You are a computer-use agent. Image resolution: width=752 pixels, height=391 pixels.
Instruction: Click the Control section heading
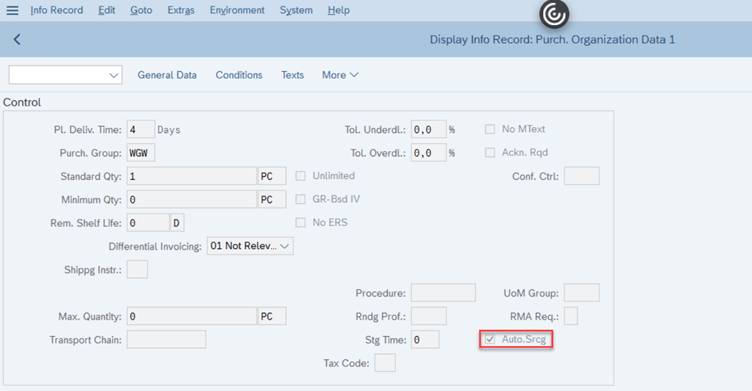pyautogui.click(x=22, y=102)
